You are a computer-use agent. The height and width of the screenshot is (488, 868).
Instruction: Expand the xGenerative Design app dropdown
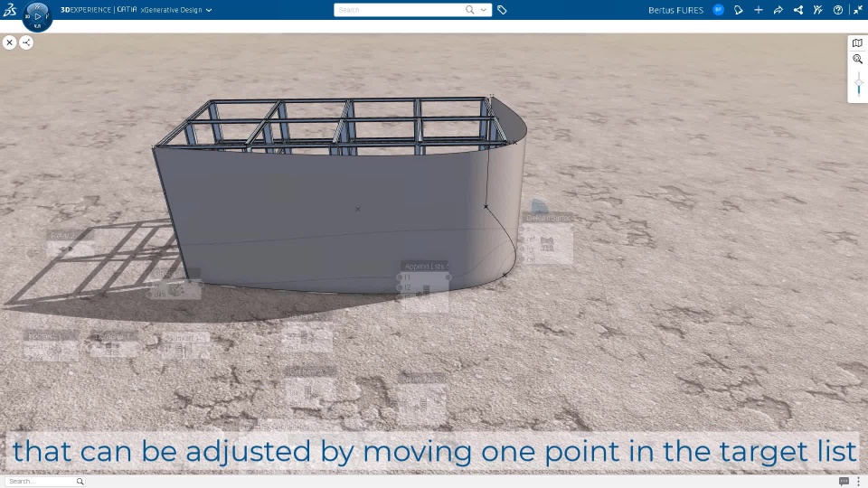[x=209, y=10]
